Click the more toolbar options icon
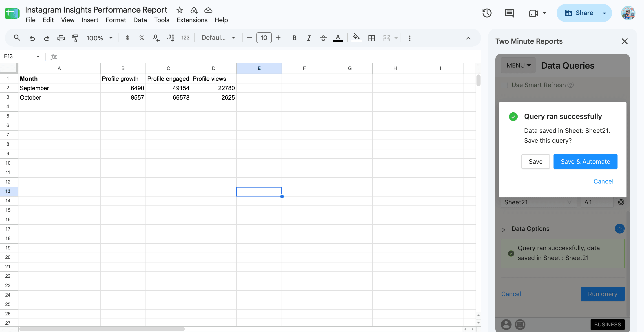644x332 pixels. tap(410, 38)
